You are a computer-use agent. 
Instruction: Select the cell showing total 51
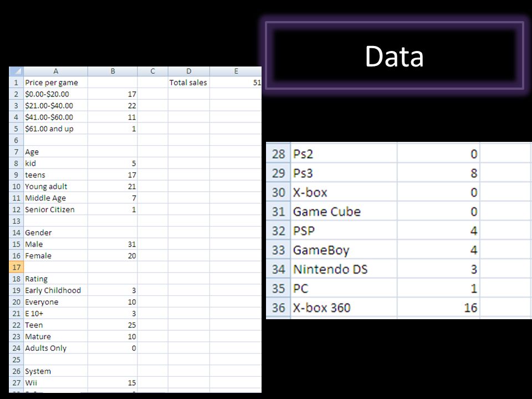(236, 83)
